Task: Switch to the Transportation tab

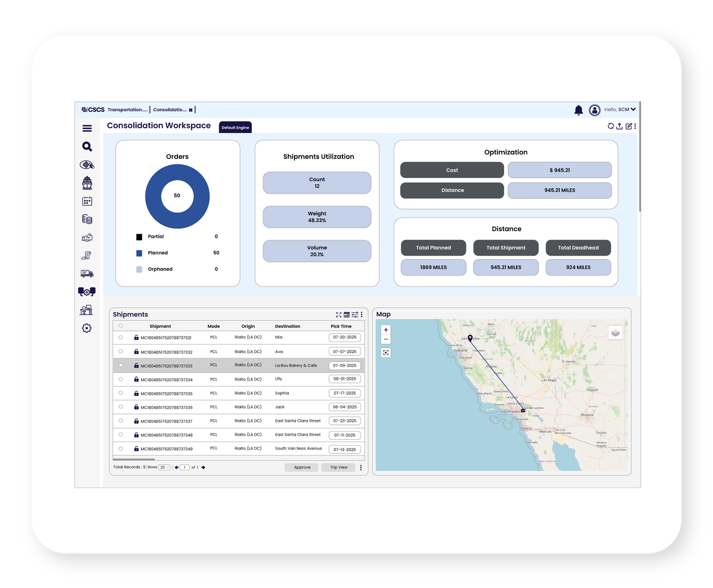Action: (x=127, y=110)
